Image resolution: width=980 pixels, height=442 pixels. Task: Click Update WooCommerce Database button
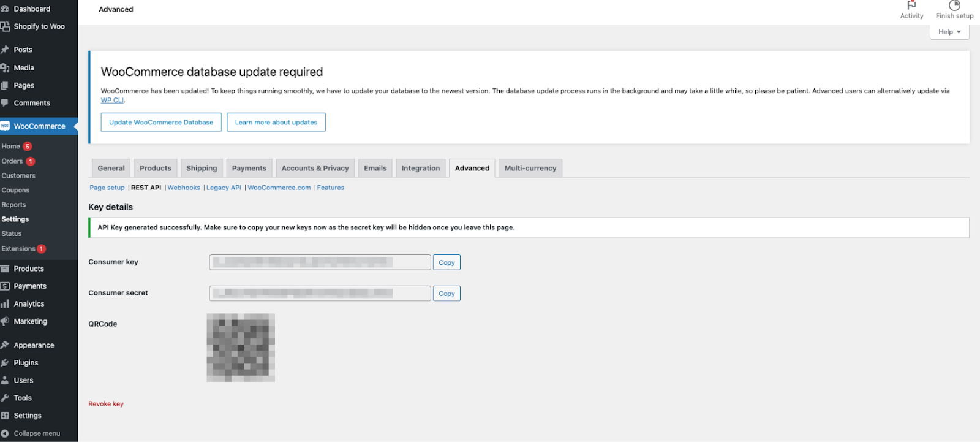(x=161, y=122)
